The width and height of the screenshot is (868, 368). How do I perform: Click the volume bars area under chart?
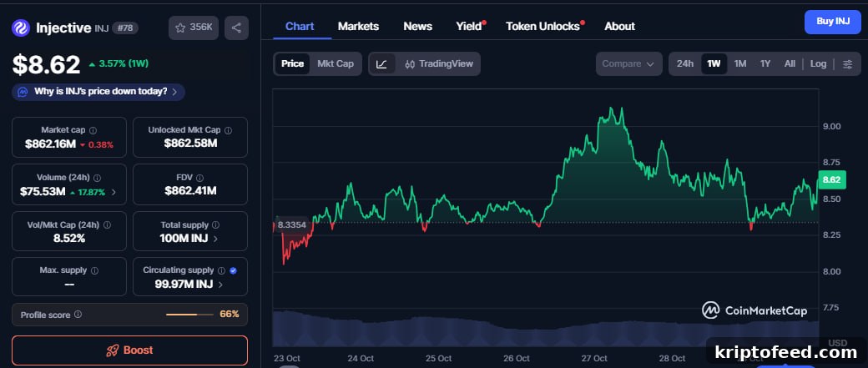point(545,330)
